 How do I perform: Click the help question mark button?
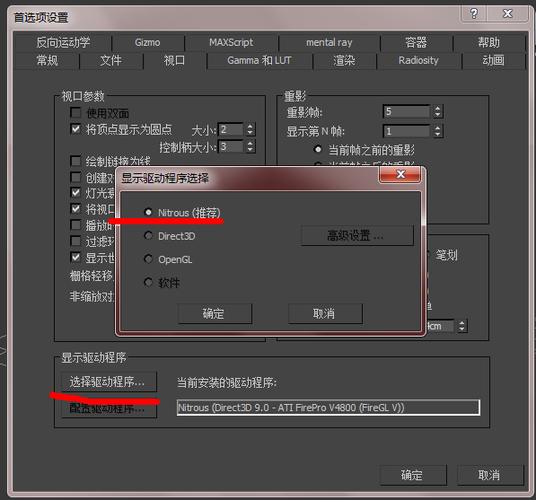click(x=474, y=14)
